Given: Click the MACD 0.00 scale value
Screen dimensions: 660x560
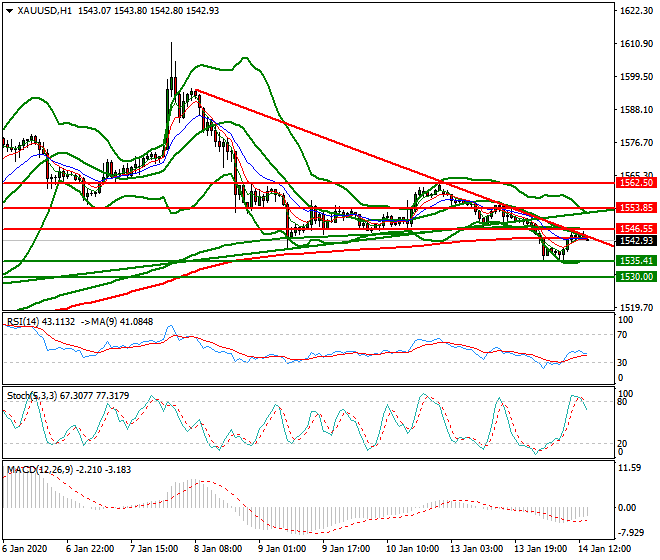Looking at the screenshot, I should point(627,508).
